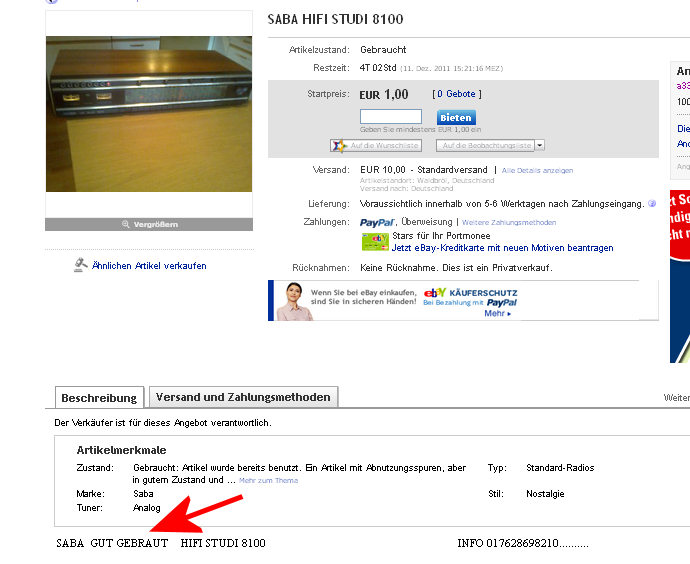Open the 0 Gebote link

click(x=456, y=94)
